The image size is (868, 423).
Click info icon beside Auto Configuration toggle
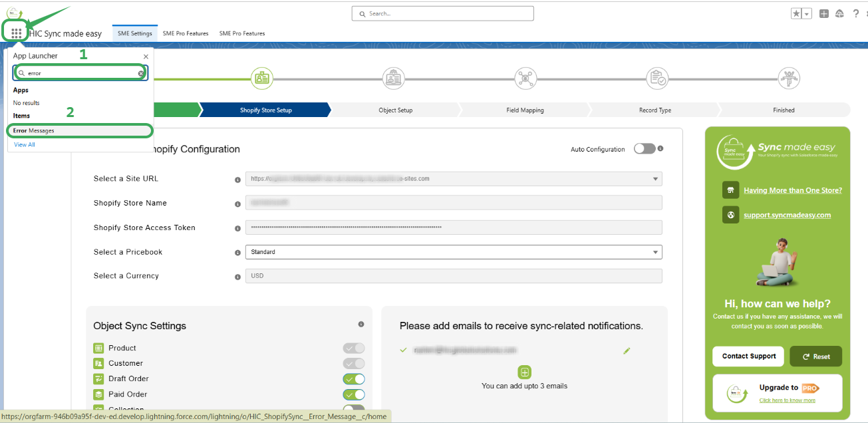pos(660,148)
